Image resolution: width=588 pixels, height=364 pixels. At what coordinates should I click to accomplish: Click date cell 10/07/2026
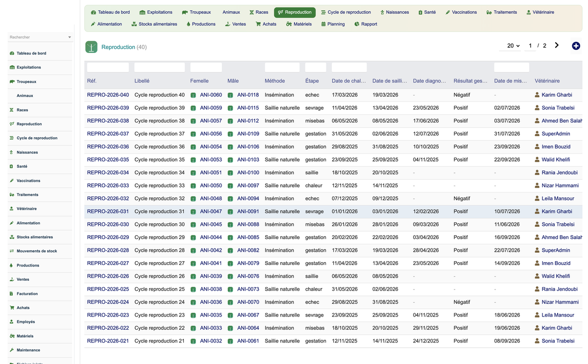(507, 212)
